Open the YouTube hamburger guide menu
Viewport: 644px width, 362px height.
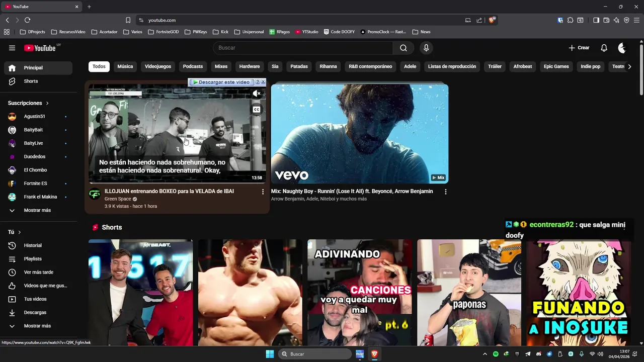point(12,48)
